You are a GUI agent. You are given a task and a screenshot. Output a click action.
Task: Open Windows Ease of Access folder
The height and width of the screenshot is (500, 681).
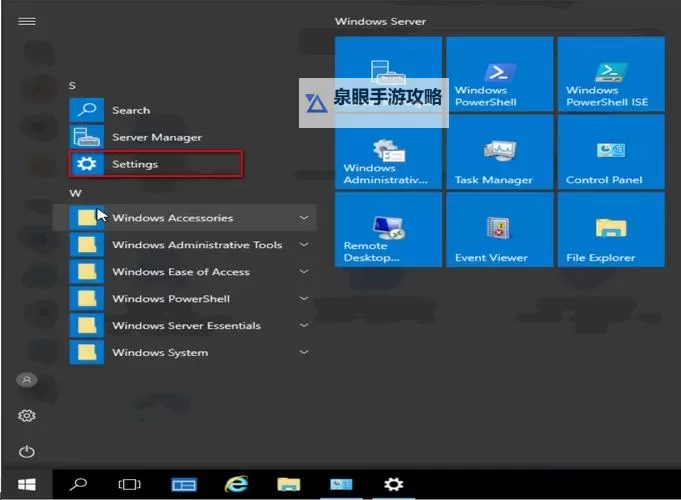[185, 272]
